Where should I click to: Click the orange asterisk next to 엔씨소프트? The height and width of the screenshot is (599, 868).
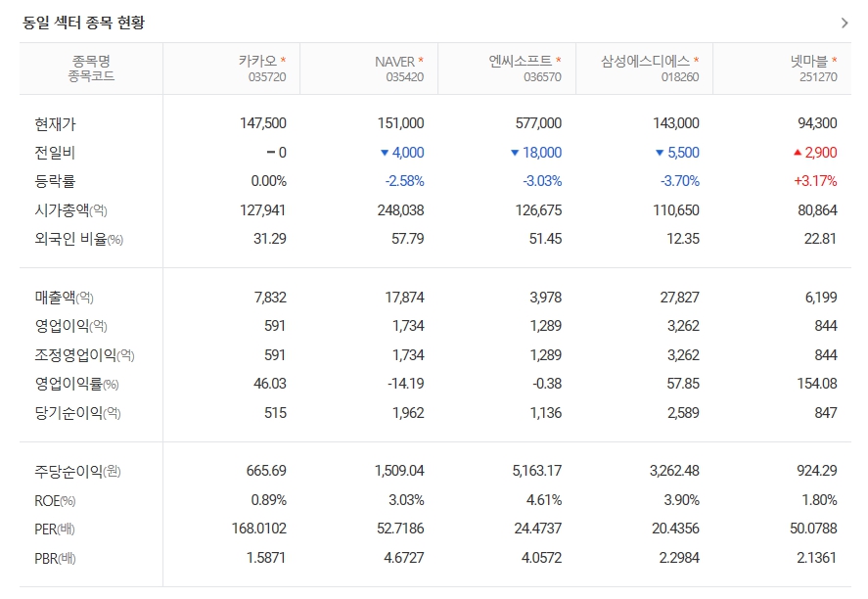pos(559,60)
